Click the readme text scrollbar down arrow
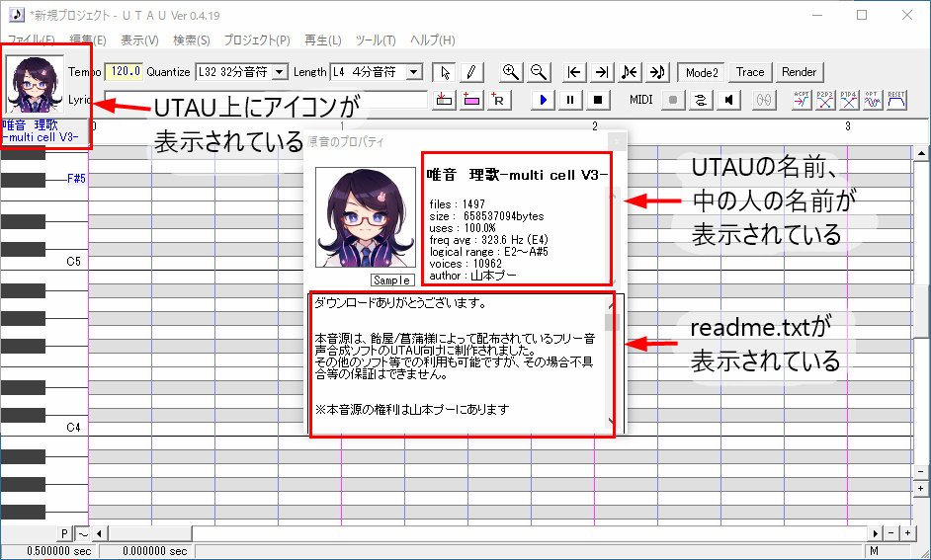The width and height of the screenshot is (931, 560). (x=611, y=422)
